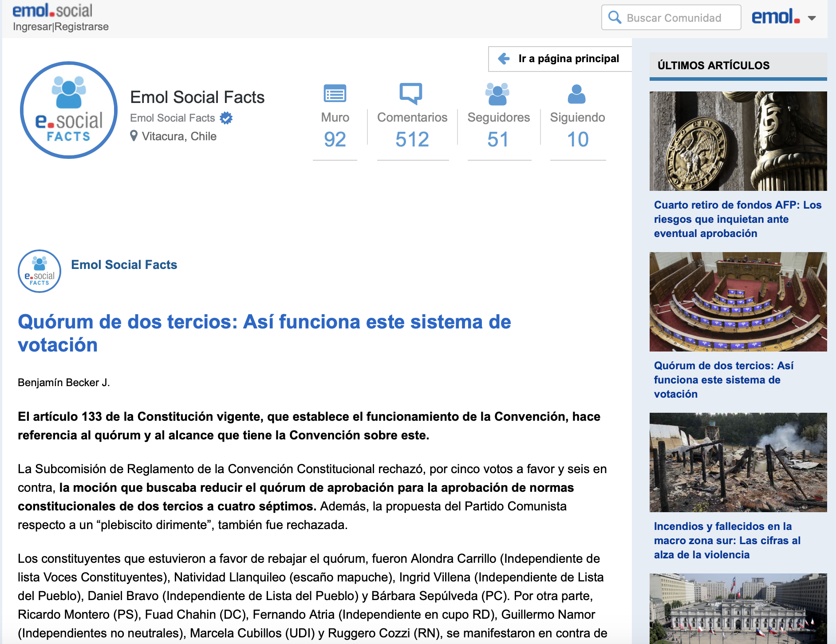Click author name Benjamín Becker J.

64,383
